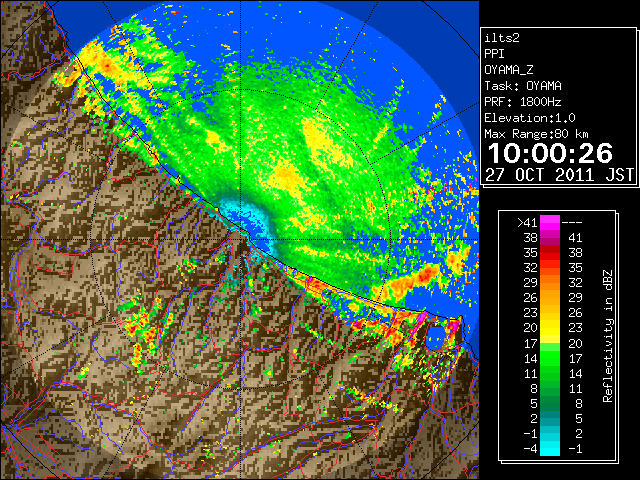The image size is (640, 480).
Task: Pick the bright green 14 dBZ band in scale
Action: click(x=550, y=358)
